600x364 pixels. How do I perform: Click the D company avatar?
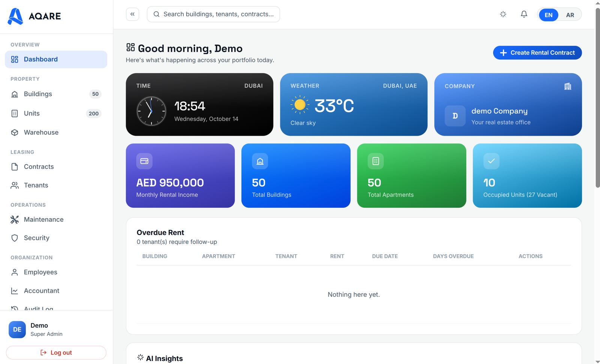(x=455, y=116)
